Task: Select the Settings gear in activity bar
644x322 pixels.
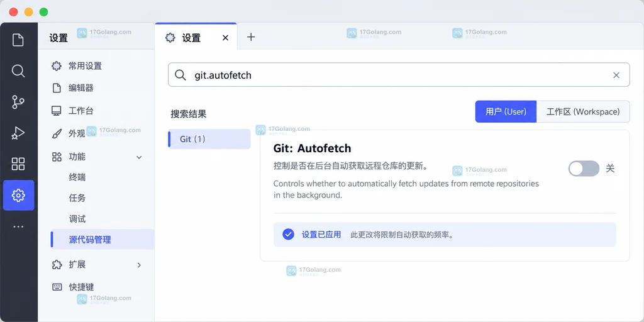Action: tap(18, 195)
